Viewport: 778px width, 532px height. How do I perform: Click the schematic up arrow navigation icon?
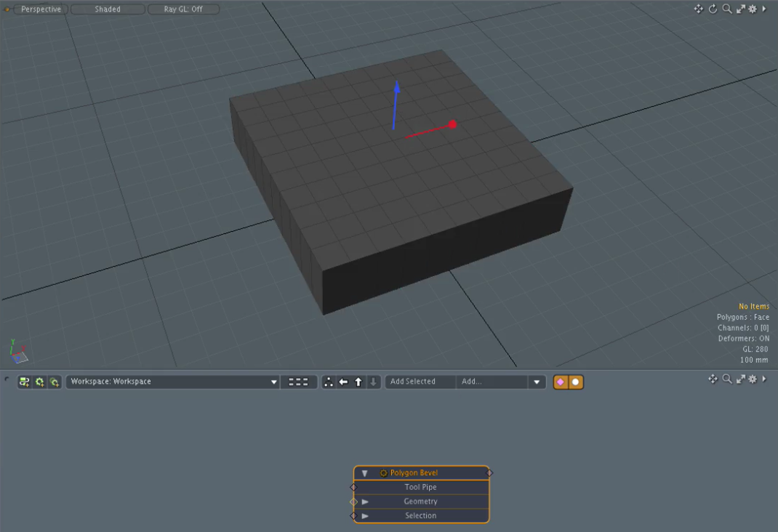click(358, 382)
